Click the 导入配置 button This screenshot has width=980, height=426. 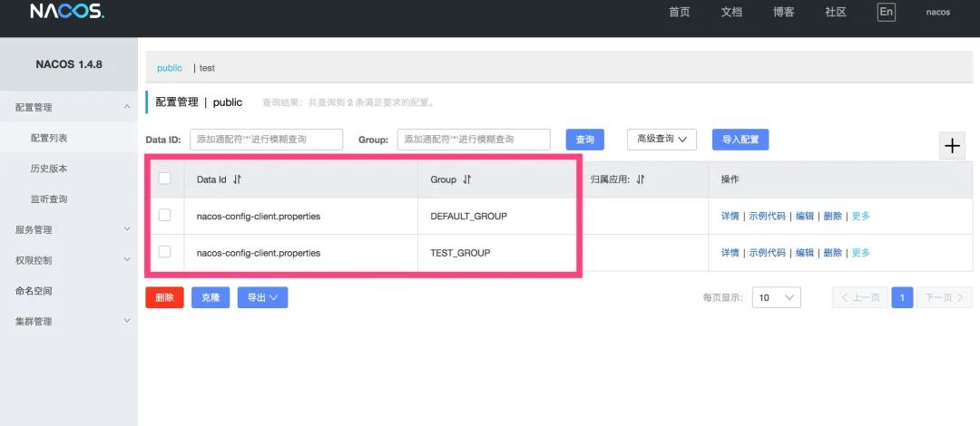click(x=740, y=140)
